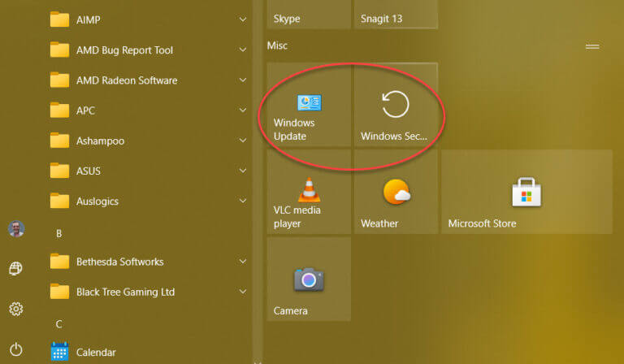624x364 pixels.
Task: Click the AIMP folder icon
Action: [59, 19]
